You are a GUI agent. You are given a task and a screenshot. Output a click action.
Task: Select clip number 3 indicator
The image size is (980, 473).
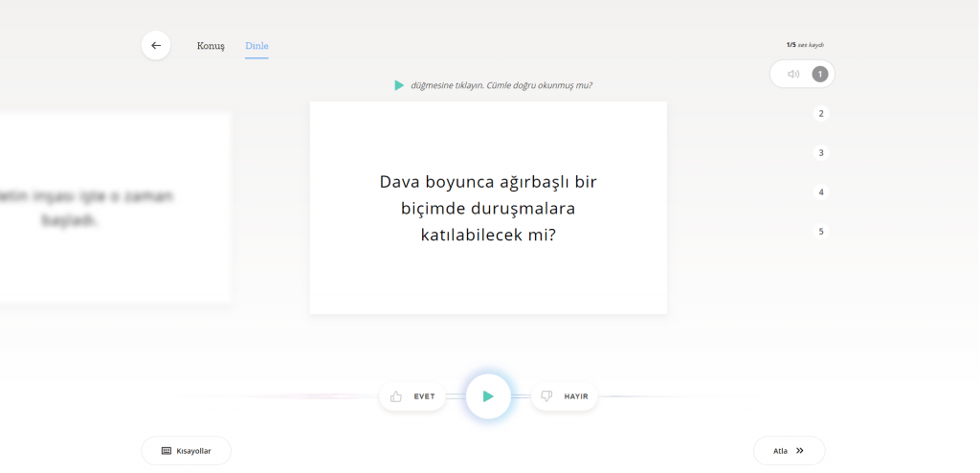coord(821,152)
